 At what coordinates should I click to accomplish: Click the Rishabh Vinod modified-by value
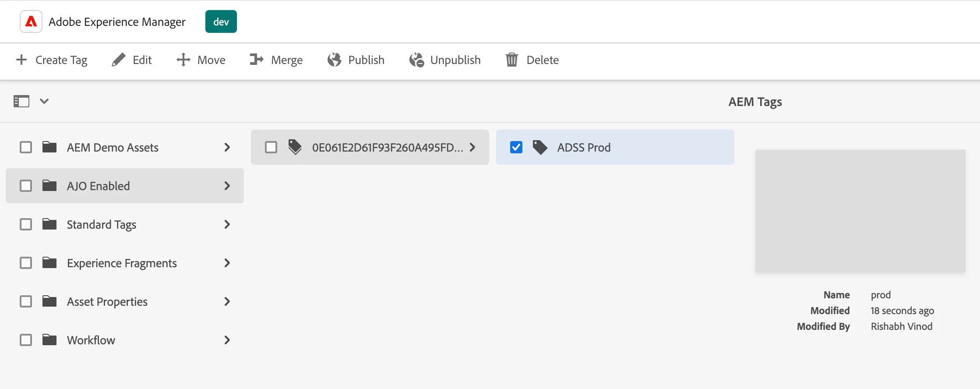pos(902,326)
